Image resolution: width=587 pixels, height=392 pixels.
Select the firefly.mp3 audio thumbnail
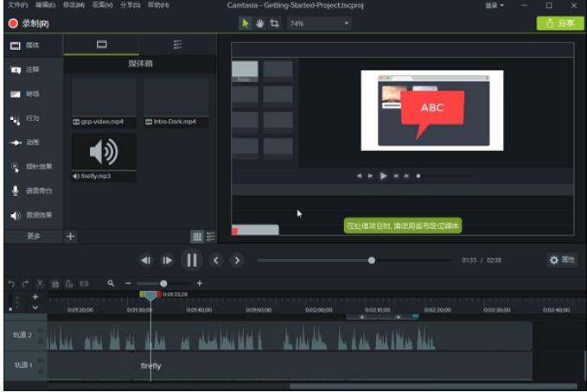(x=104, y=158)
